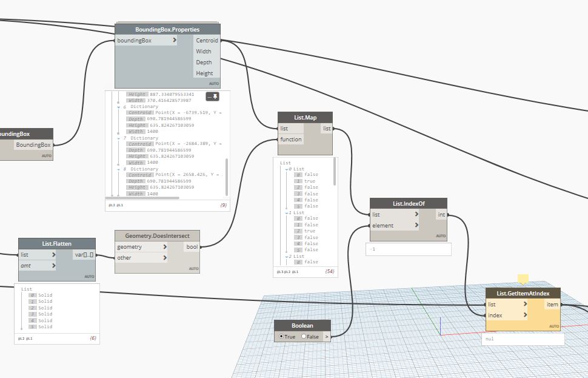This screenshot has height=378, width=588.
Task: Click the pin icon on BoundingBox.Properties preview
Action: coord(212,96)
